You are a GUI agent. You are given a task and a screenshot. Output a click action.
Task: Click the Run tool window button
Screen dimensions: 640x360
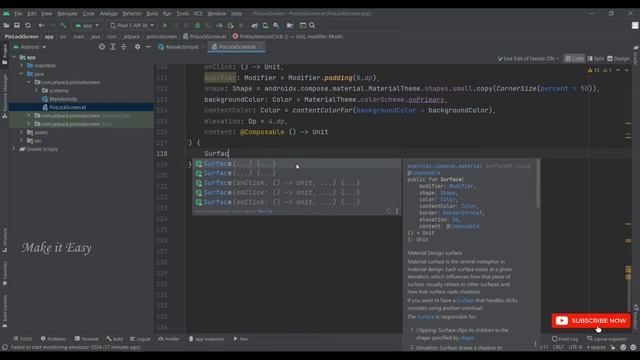coord(241,339)
